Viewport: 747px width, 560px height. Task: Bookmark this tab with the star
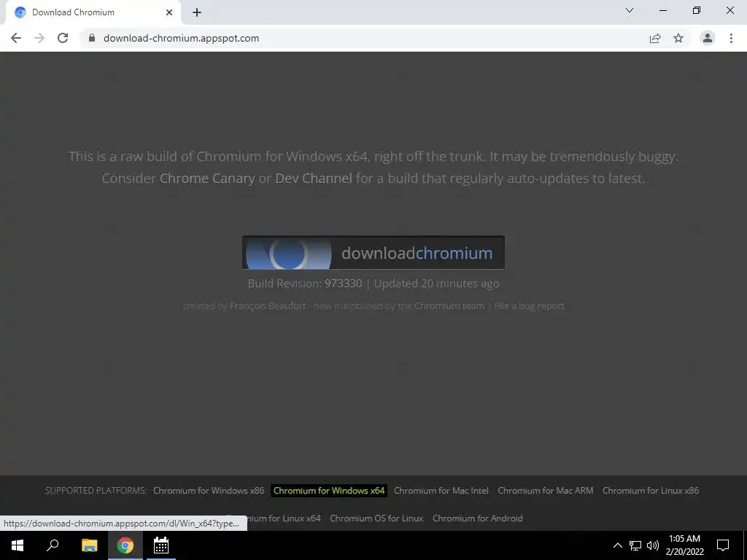678,38
